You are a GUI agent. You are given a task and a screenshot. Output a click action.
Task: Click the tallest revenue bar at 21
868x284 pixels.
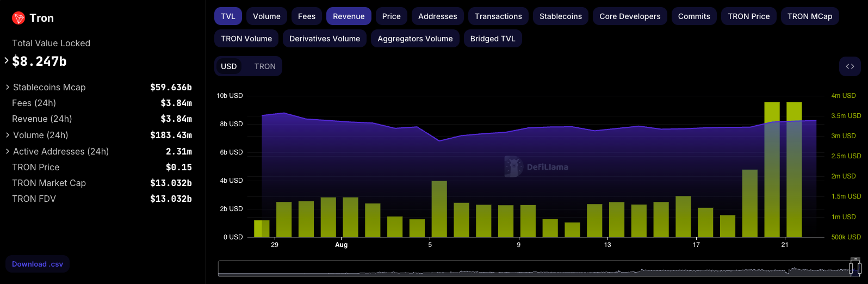click(x=793, y=170)
